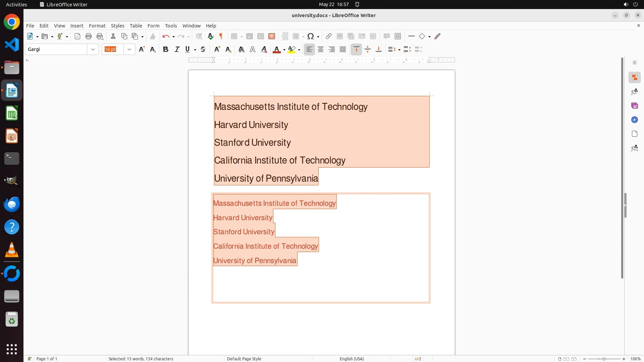
Task: Click the Clone Formatting paintbrush icon
Action: [153, 37]
